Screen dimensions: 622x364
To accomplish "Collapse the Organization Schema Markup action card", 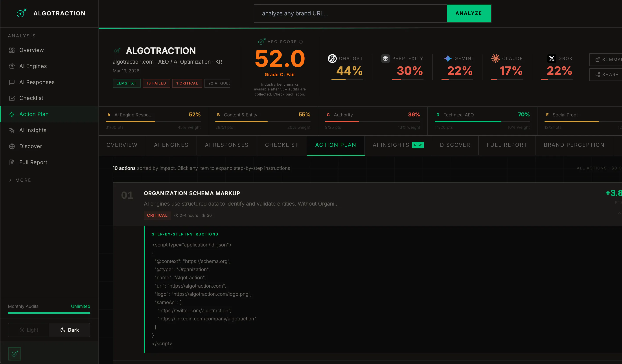I will (x=620, y=213).
